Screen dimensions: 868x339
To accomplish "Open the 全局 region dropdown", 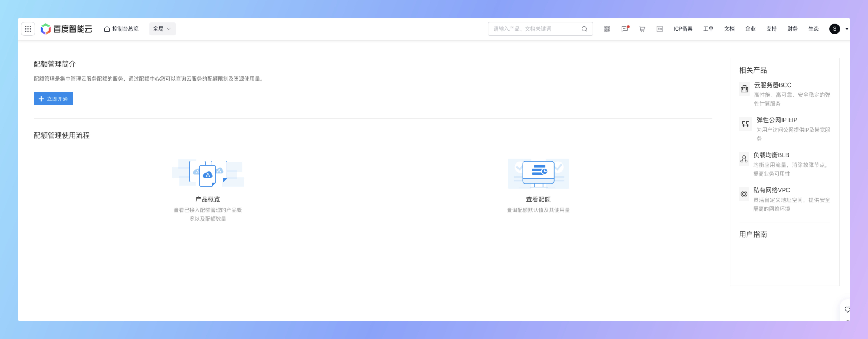I will pos(162,29).
